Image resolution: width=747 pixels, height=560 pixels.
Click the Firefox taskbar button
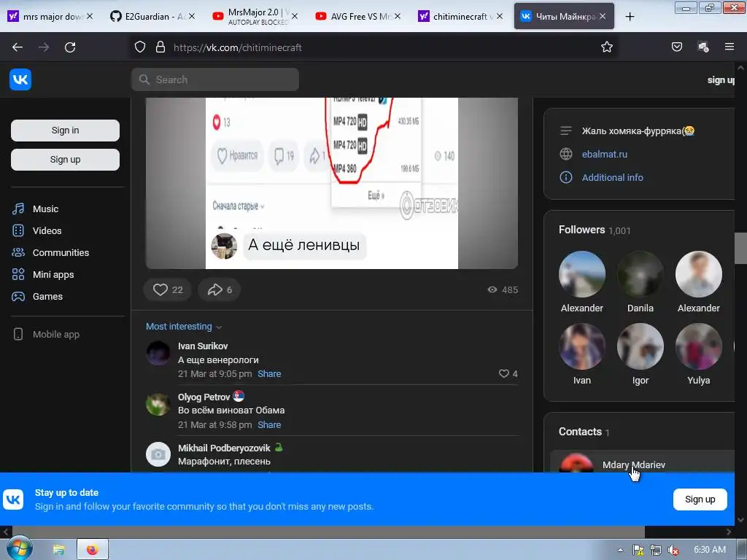[93, 550]
